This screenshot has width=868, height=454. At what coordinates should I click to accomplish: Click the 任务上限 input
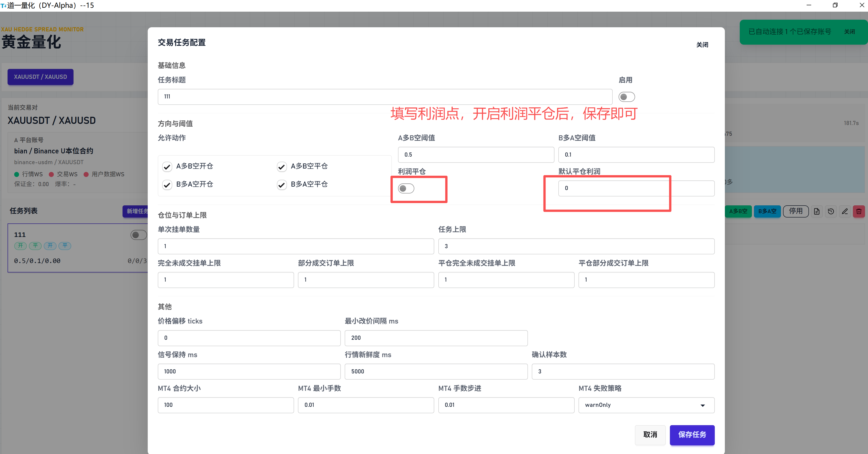coord(576,246)
